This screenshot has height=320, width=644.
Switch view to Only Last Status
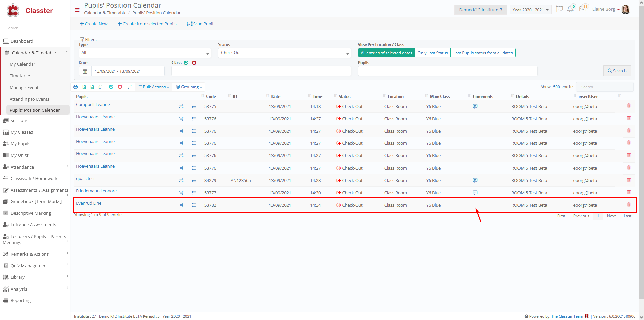tap(433, 53)
